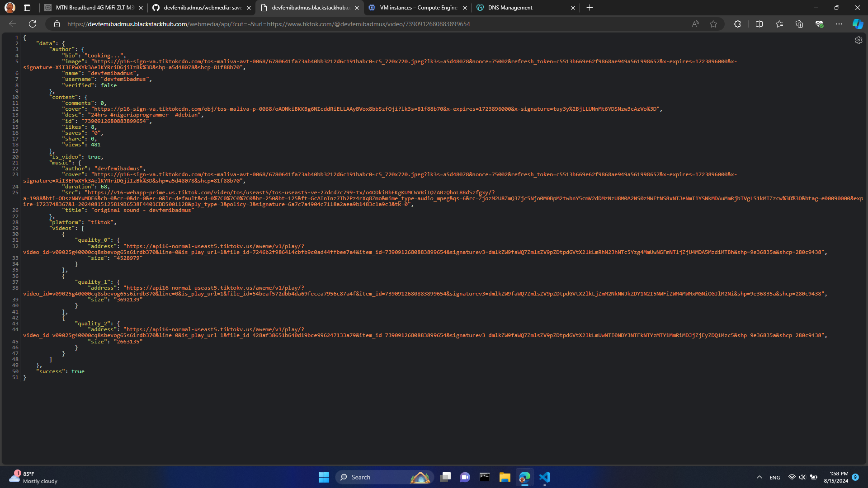Open the Copilot sidebar icon
868x488 pixels.
[858, 24]
